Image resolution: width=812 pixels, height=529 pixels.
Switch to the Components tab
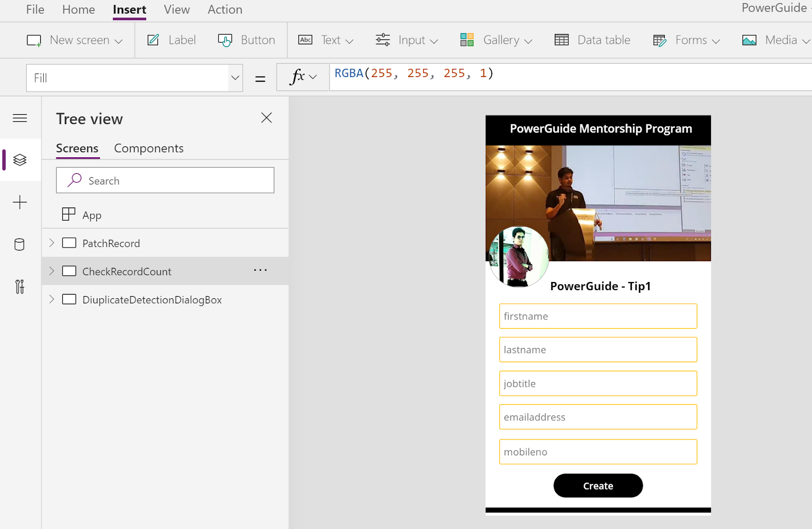point(149,148)
